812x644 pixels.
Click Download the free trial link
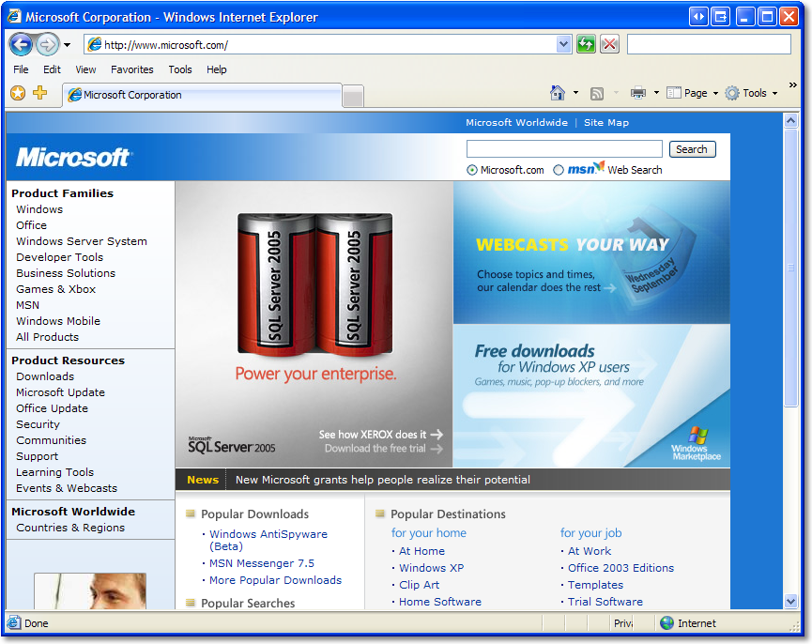coord(383,449)
